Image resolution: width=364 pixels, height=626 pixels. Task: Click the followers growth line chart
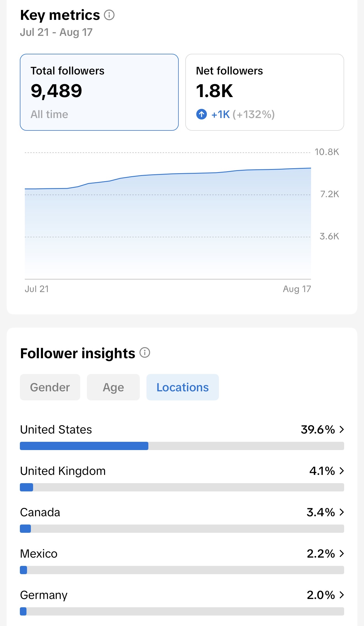click(168, 215)
